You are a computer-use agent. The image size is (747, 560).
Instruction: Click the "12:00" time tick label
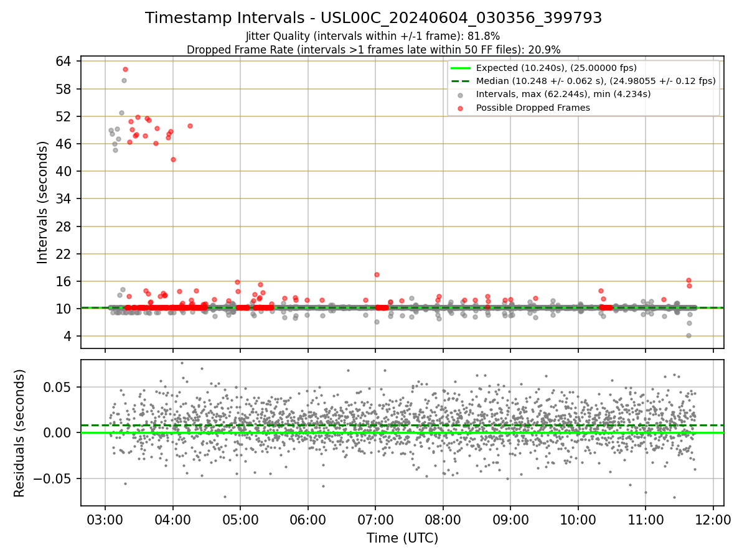click(x=713, y=518)
